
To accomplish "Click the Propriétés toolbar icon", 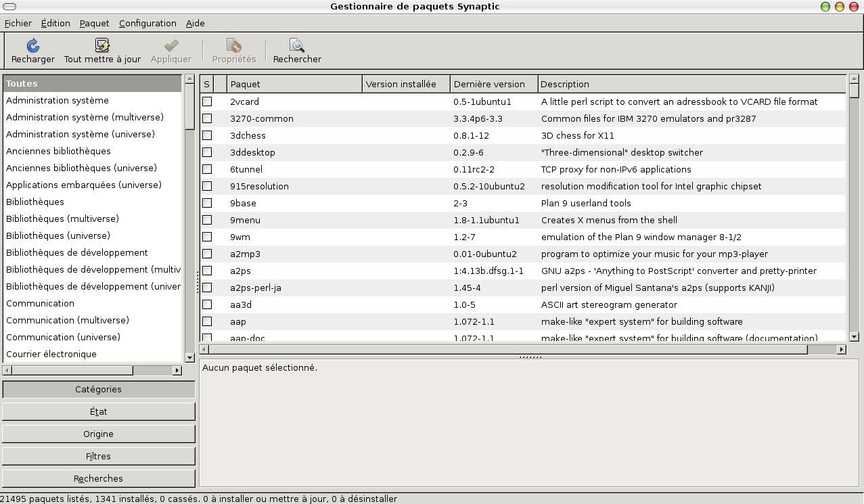I will pyautogui.click(x=234, y=45).
